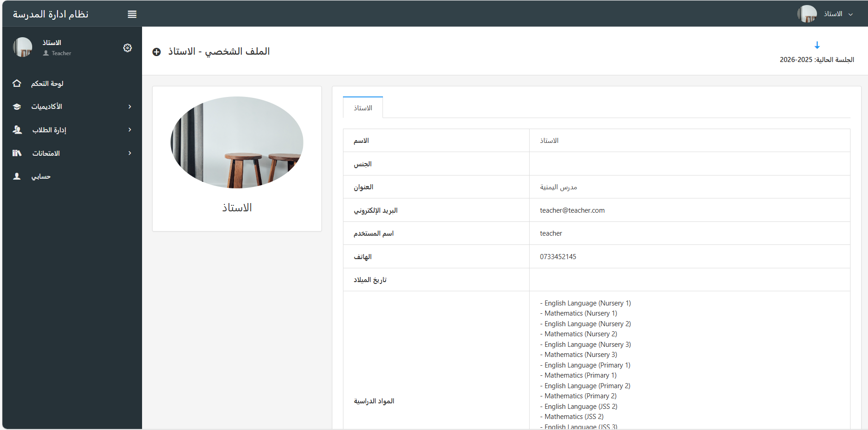This screenshot has height=430, width=868.
Task: Click the page heading الملف الشخصي - الاستاذ
Action: tap(219, 51)
